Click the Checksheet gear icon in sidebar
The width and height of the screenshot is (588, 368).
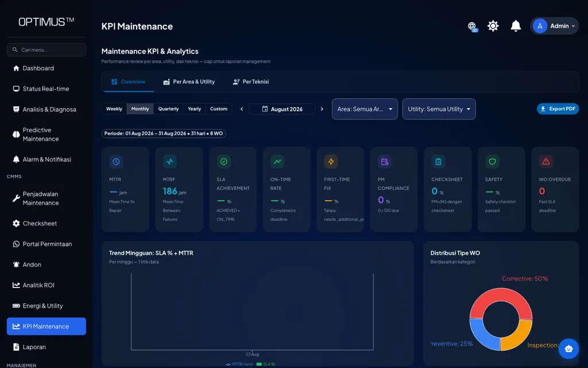tap(16, 224)
